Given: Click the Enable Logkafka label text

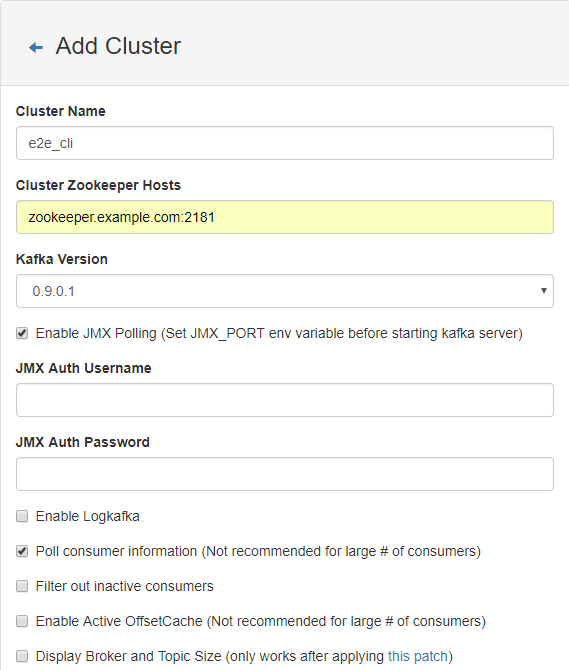Looking at the screenshot, I should (88, 516).
